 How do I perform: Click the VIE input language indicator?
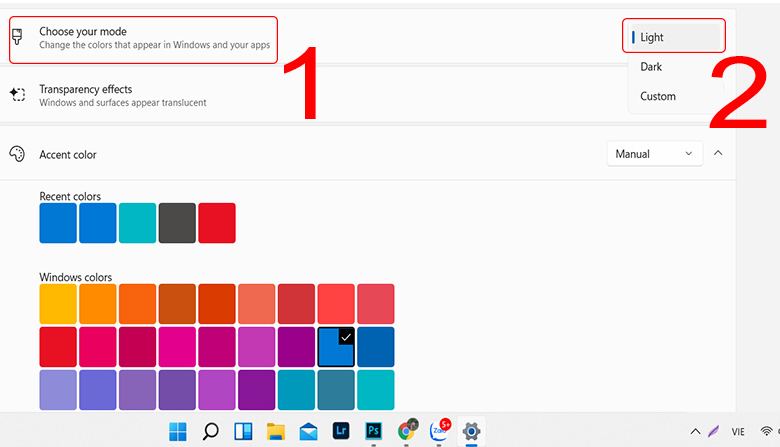tap(738, 432)
